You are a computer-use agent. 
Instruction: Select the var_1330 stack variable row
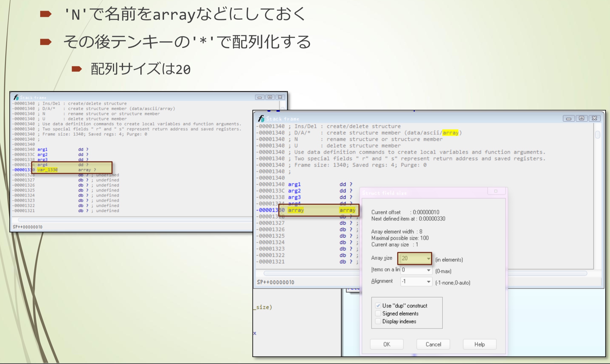click(x=48, y=170)
